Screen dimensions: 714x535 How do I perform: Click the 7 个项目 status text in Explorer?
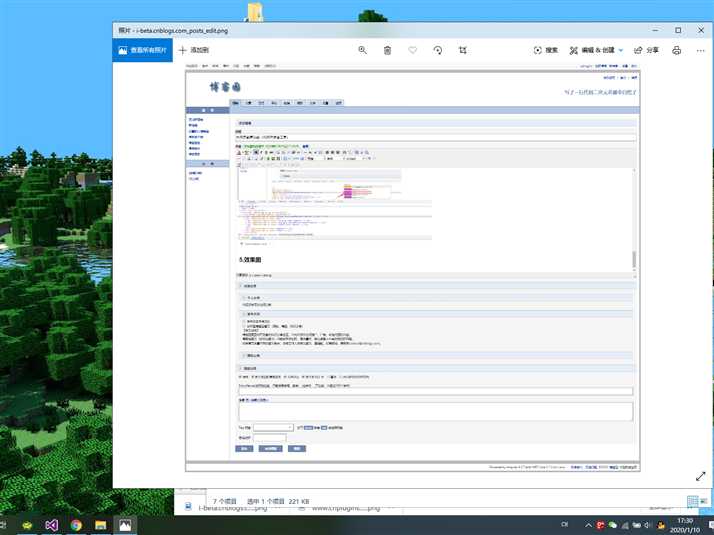click(224, 501)
